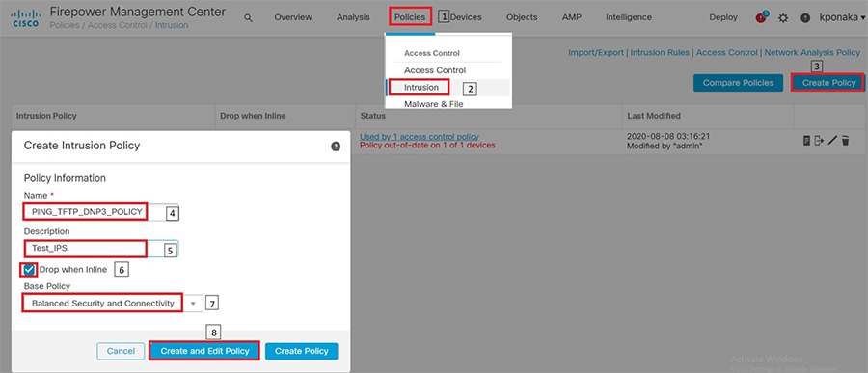Click the Intrusion breadcrumb text

[x=171, y=25]
